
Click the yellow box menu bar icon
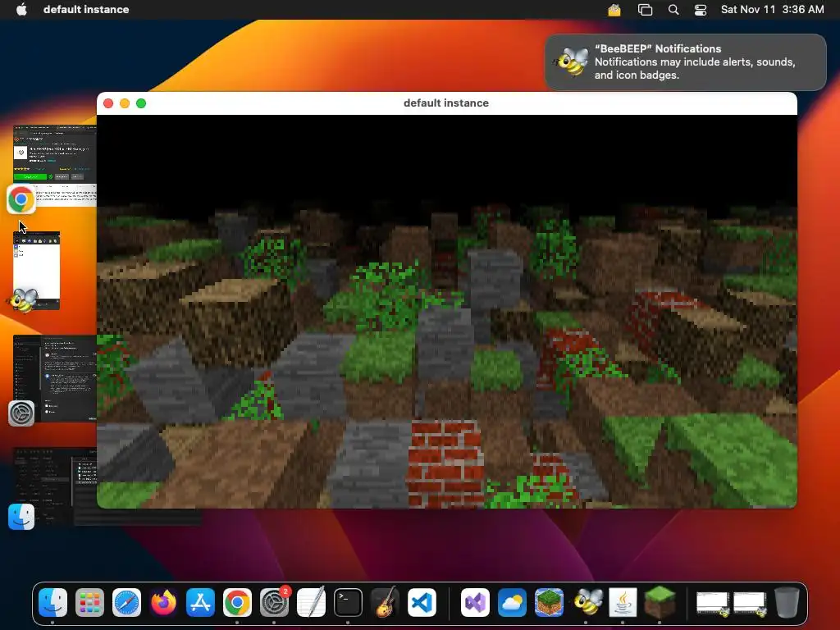(614, 10)
